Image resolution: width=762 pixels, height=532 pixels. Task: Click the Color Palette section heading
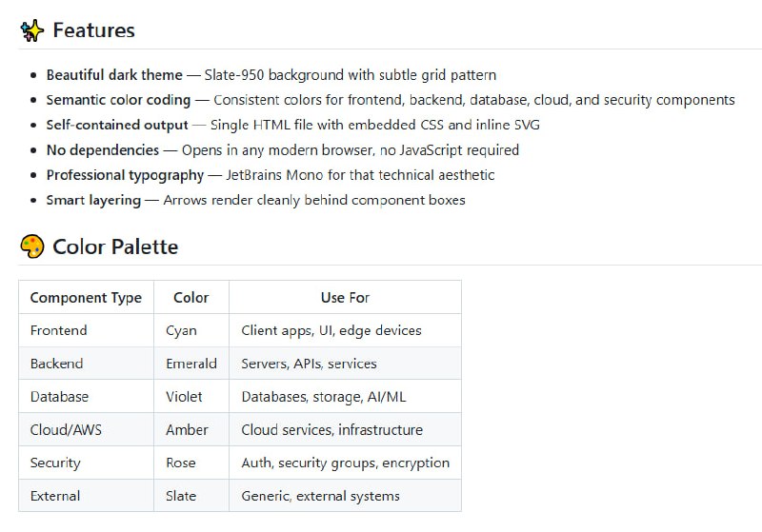[x=115, y=247]
